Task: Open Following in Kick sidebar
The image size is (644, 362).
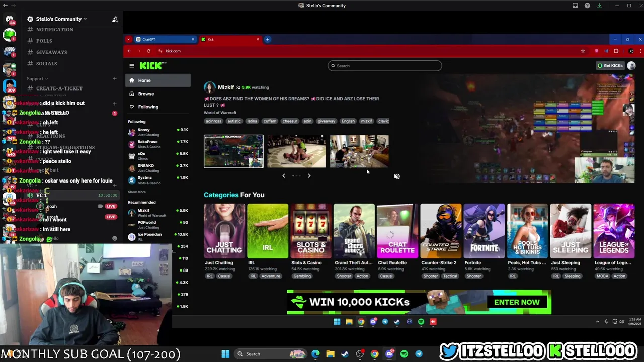Action: pyautogui.click(x=158, y=107)
